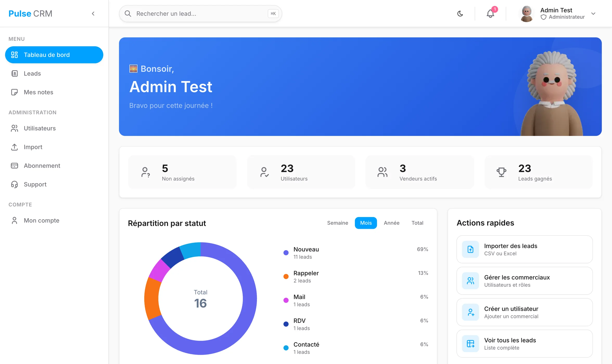
Task: Click the Importer des leads file icon
Action: (470, 250)
